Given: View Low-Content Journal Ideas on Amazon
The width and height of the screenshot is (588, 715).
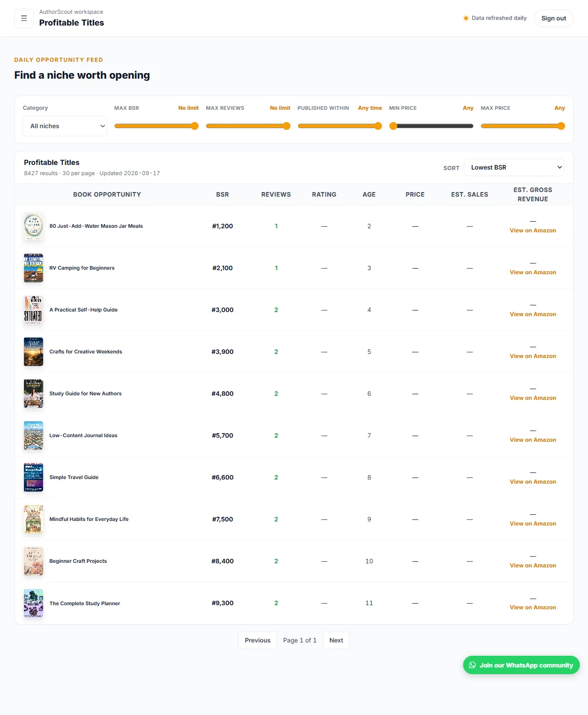Looking at the screenshot, I should (533, 440).
